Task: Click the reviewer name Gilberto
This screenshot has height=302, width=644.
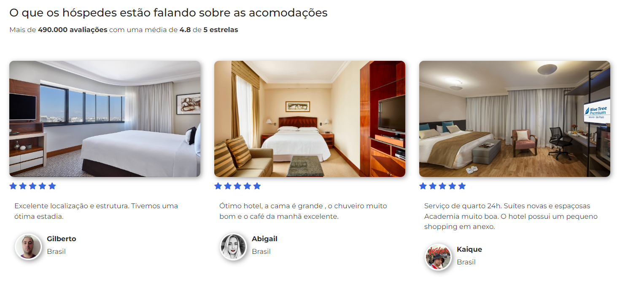Action: point(62,239)
